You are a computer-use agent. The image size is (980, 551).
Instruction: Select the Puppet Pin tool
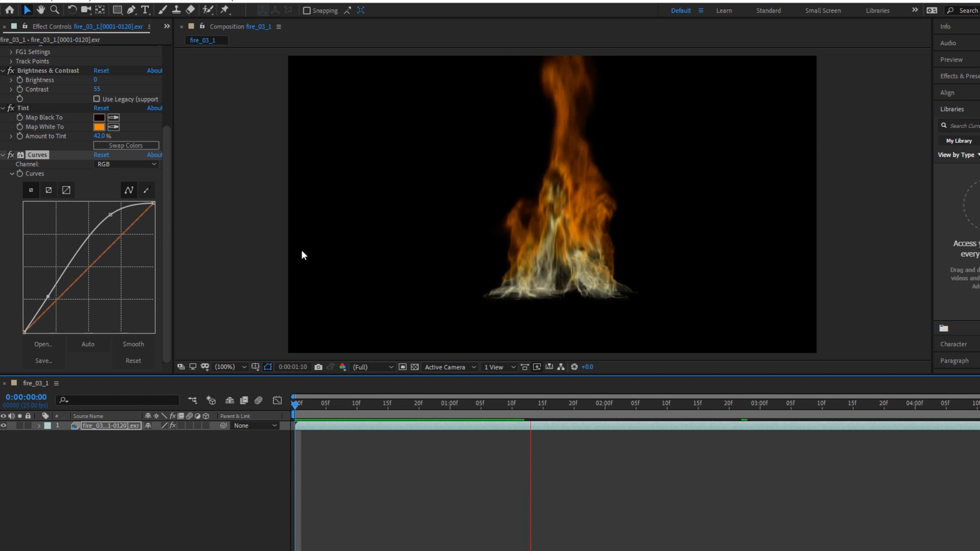click(x=225, y=9)
